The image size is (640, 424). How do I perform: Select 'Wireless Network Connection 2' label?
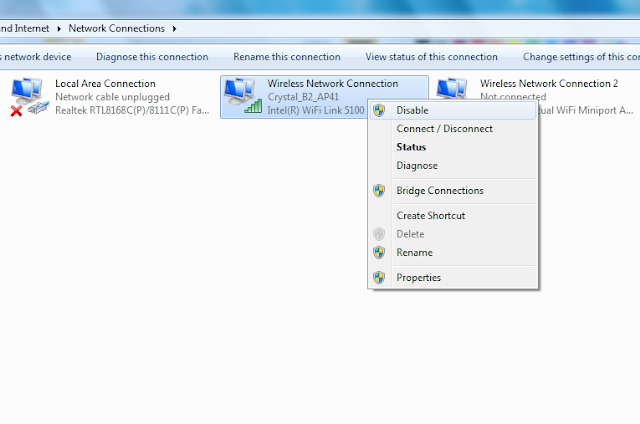point(549,83)
